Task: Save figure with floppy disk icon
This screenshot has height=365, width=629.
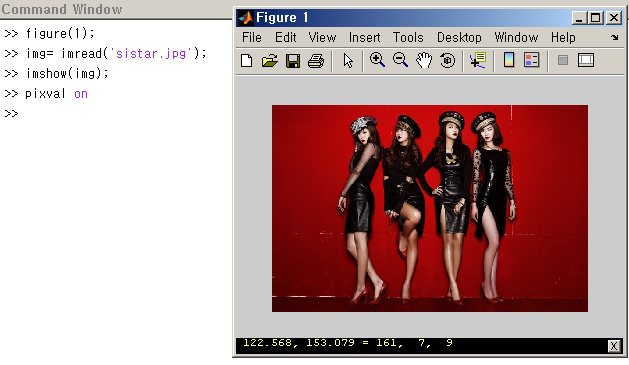Action: [293, 61]
